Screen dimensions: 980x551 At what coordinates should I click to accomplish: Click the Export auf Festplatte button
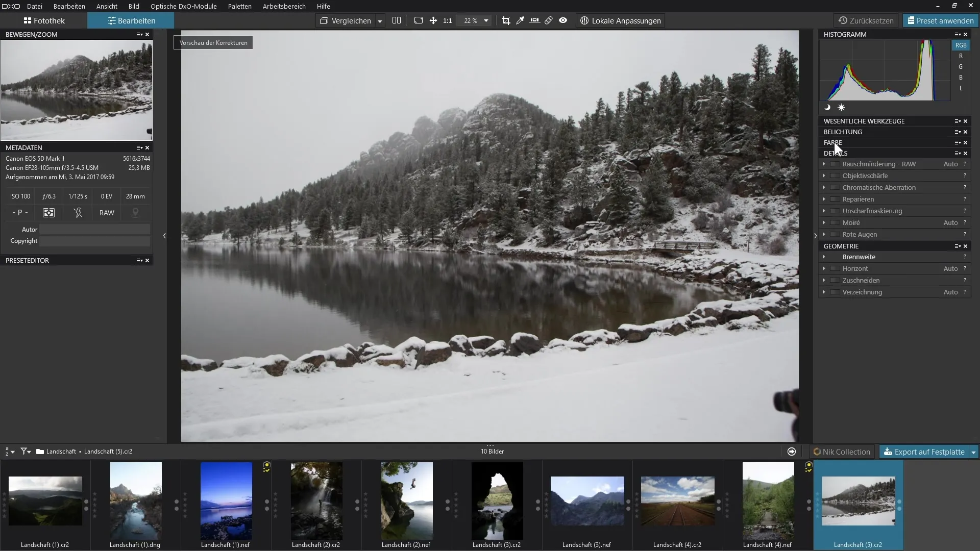pos(924,452)
